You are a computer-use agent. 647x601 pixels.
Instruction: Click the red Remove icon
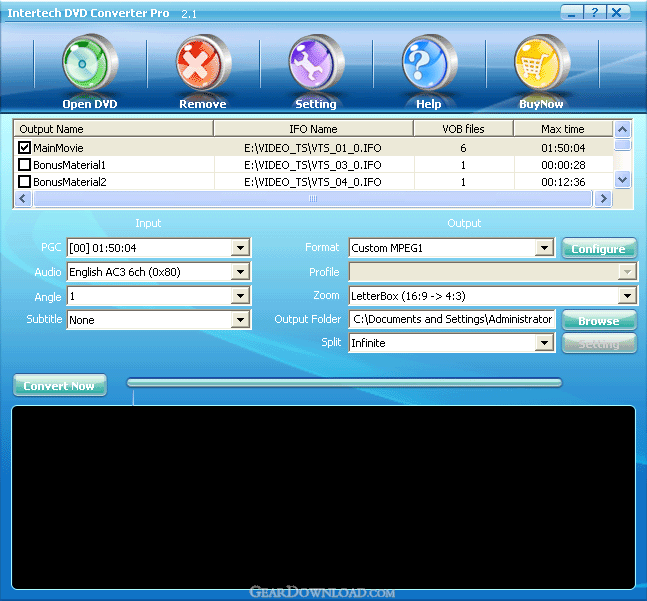coord(203,62)
